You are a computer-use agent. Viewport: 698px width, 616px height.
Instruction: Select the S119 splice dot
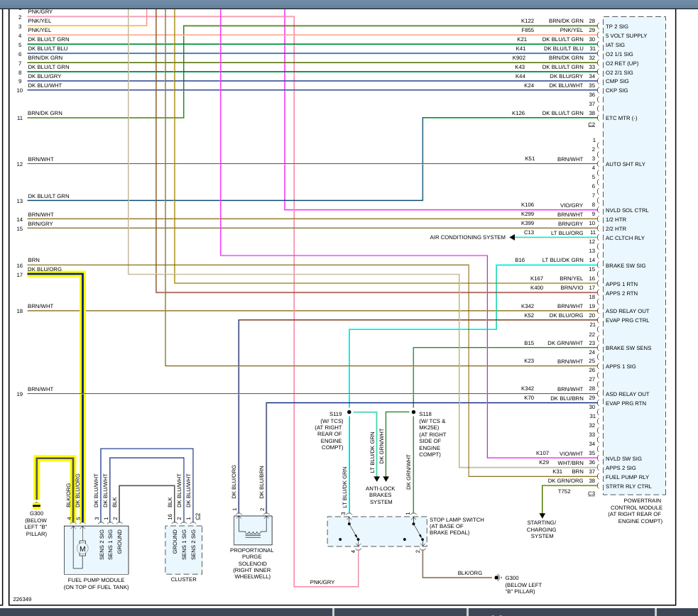[x=349, y=412]
